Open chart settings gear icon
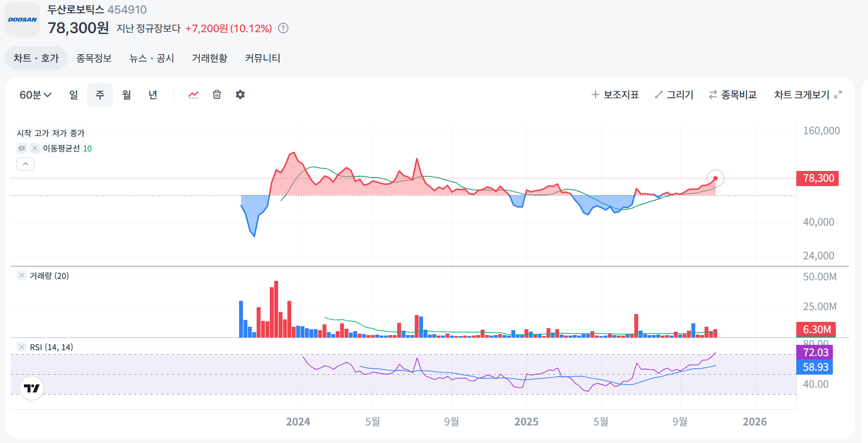 point(240,95)
